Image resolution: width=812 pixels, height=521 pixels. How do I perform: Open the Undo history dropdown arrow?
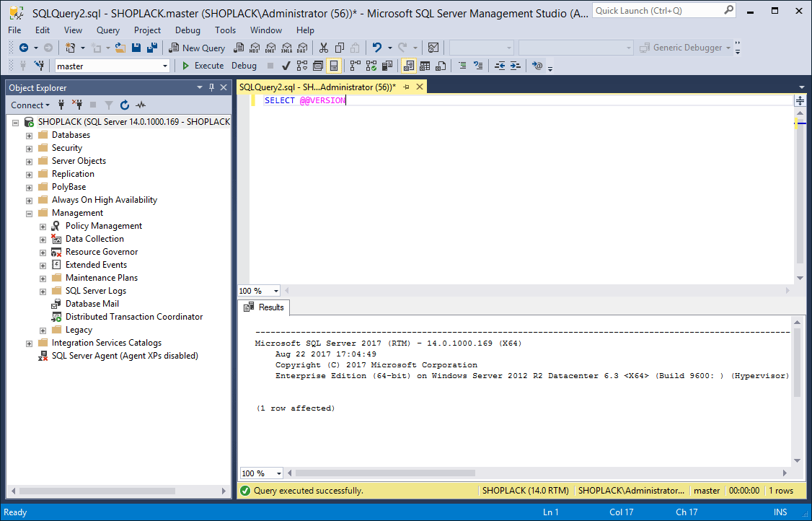(390, 48)
